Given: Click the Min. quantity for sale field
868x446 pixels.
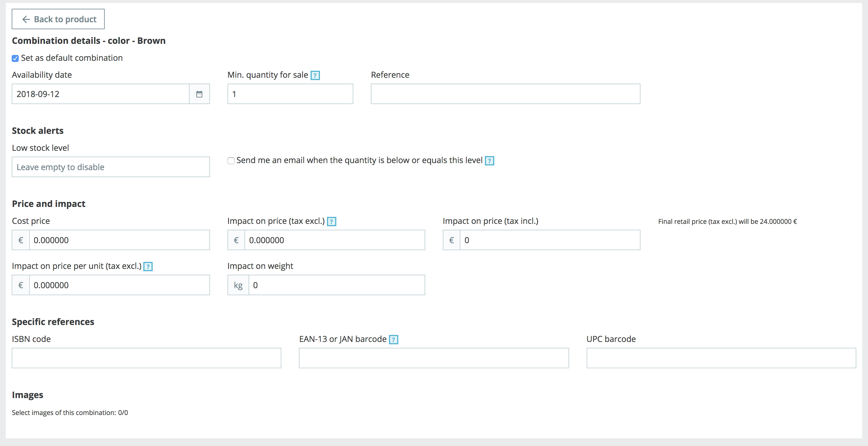Looking at the screenshot, I should (290, 94).
